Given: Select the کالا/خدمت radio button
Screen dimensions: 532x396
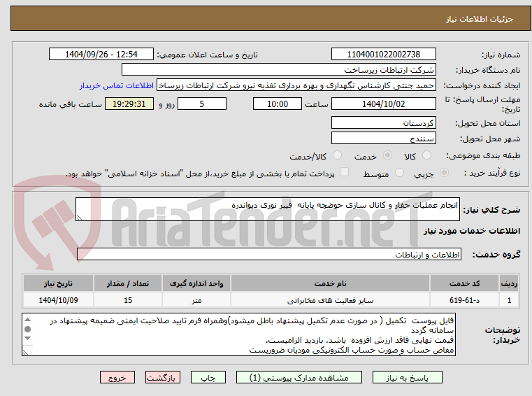Looking at the screenshot, I should [x=337, y=155].
